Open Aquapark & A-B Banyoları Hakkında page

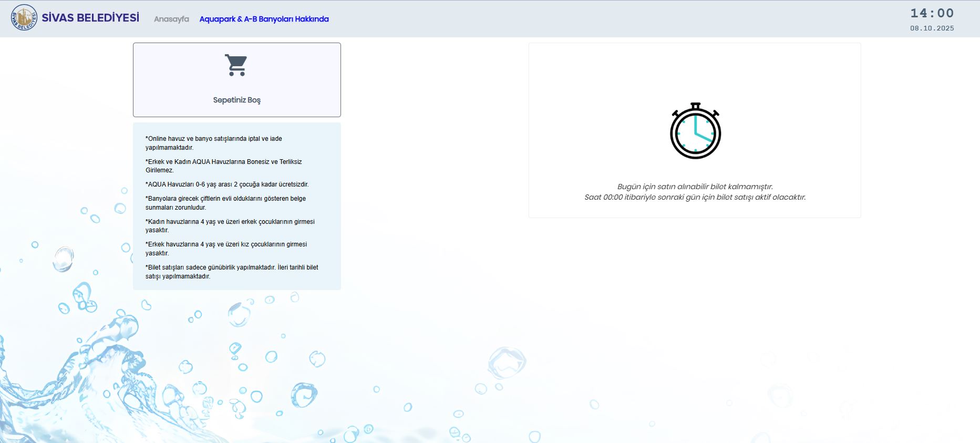[264, 19]
